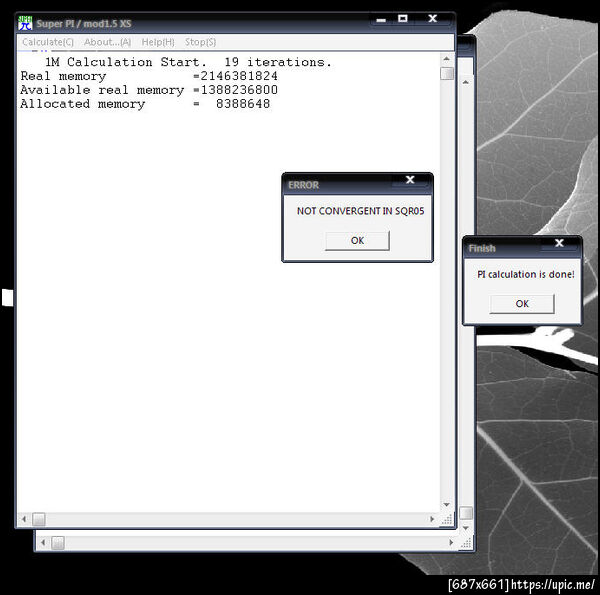The image size is (600, 595).
Task: Open the Help(H) menu
Action: click(158, 42)
